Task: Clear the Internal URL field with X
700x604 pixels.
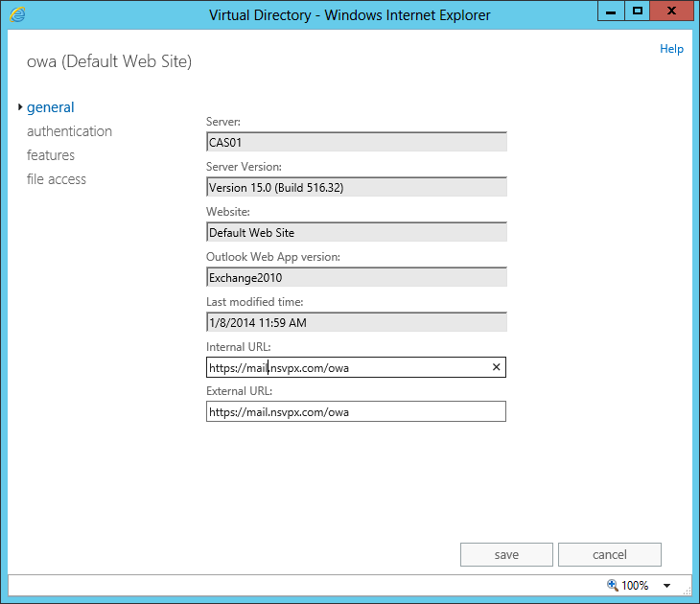Action: [496, 367]
